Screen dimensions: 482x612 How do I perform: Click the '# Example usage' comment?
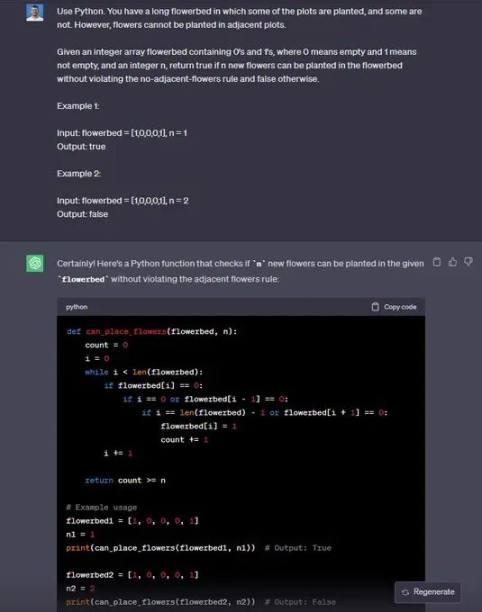click(x=101, y=507)
